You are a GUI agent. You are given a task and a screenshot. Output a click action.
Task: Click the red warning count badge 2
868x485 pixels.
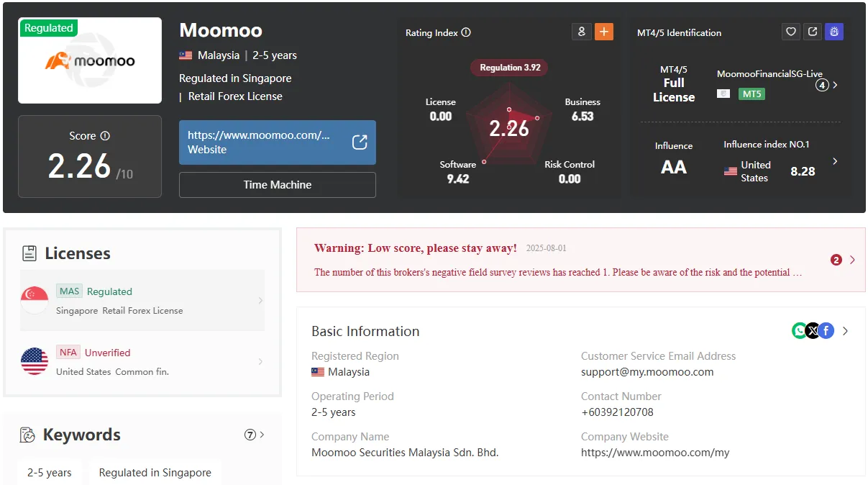[836, 260]
